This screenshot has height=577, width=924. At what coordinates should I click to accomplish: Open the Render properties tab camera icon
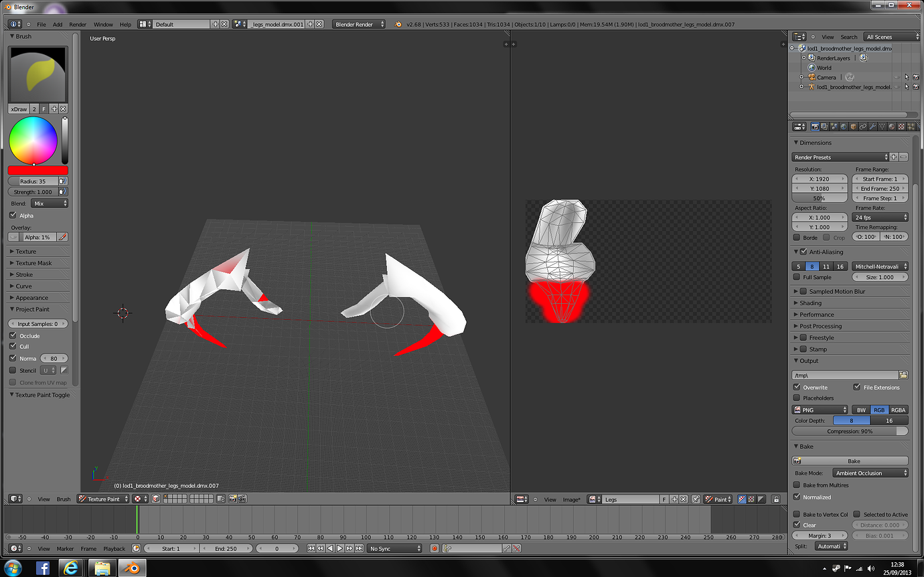coord(815,127)
